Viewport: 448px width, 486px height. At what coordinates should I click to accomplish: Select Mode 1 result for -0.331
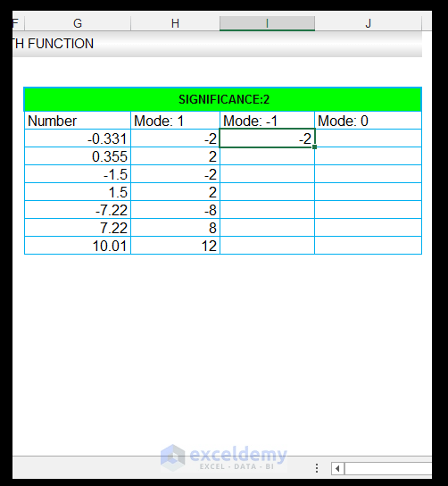click(x=175, y=138)
